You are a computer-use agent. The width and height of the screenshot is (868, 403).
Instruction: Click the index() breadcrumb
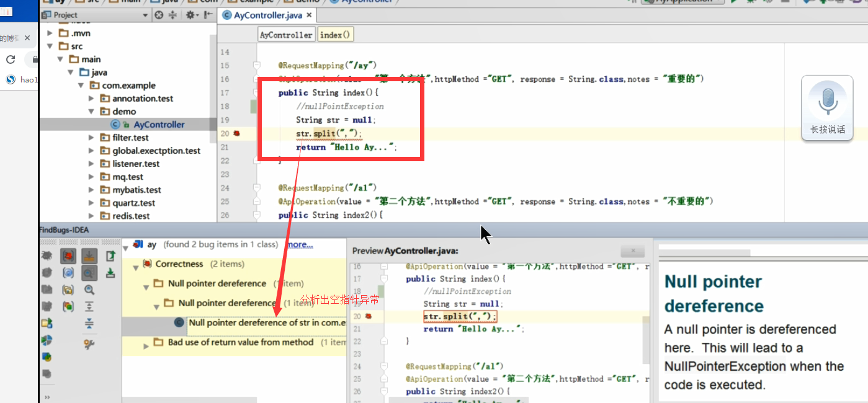(335, 35)
